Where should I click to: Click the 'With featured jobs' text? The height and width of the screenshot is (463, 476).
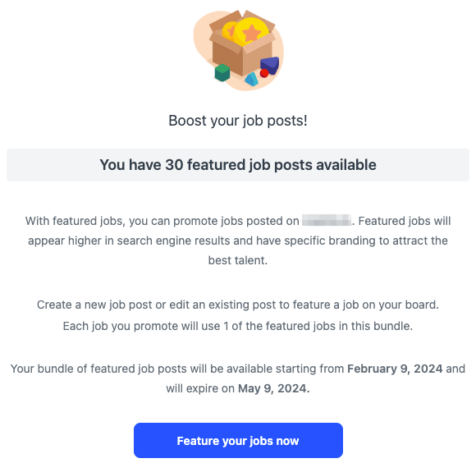75,221
